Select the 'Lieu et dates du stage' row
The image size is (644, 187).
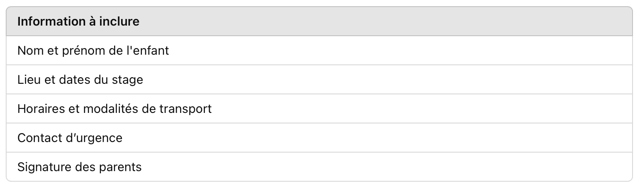(x=319, y=80)
